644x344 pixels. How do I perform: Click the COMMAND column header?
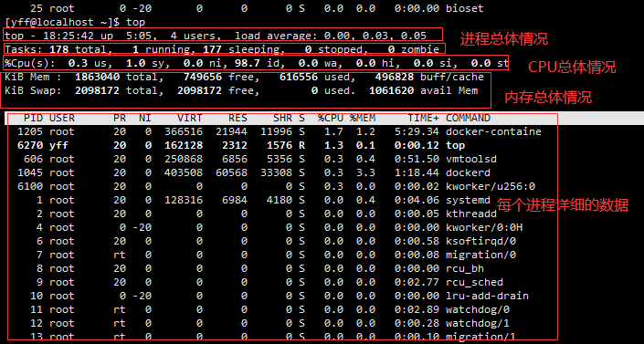coord(469,119)
